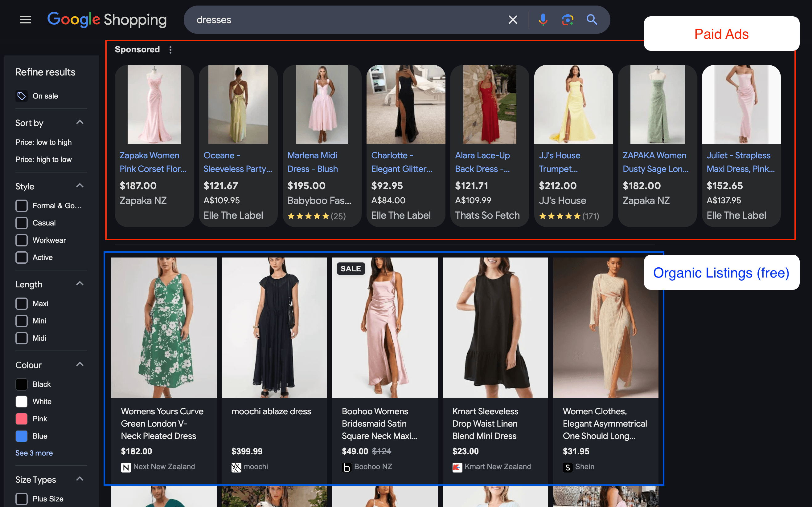Viewport: 812px width, 507px height.
Task: Open Google Lens image search icon
Action: point(568,20)
